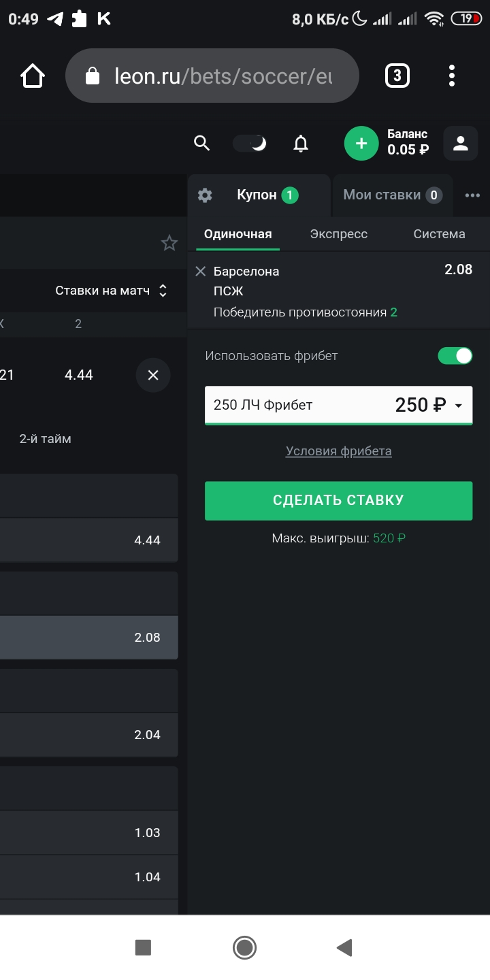Screen dimensions: 490x980
Task: Tap browser home icon
Action: coord(33,76)
